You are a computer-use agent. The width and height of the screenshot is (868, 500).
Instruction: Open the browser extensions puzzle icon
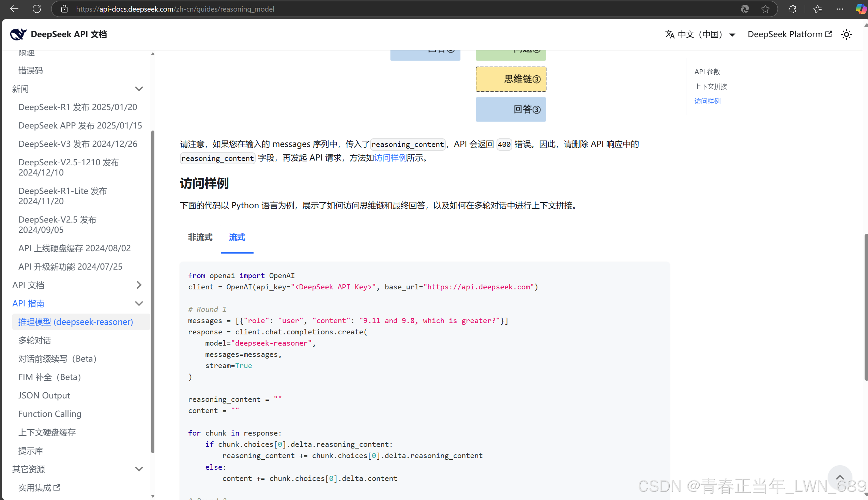(x=792, y=9)
